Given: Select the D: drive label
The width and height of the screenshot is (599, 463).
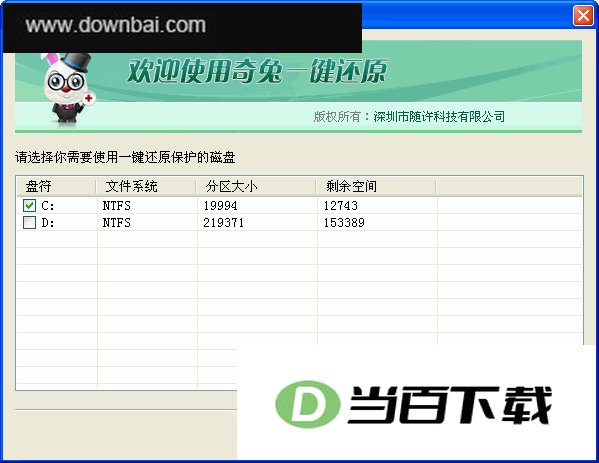Looking at the screenshot, I should [x=48, y=223].
